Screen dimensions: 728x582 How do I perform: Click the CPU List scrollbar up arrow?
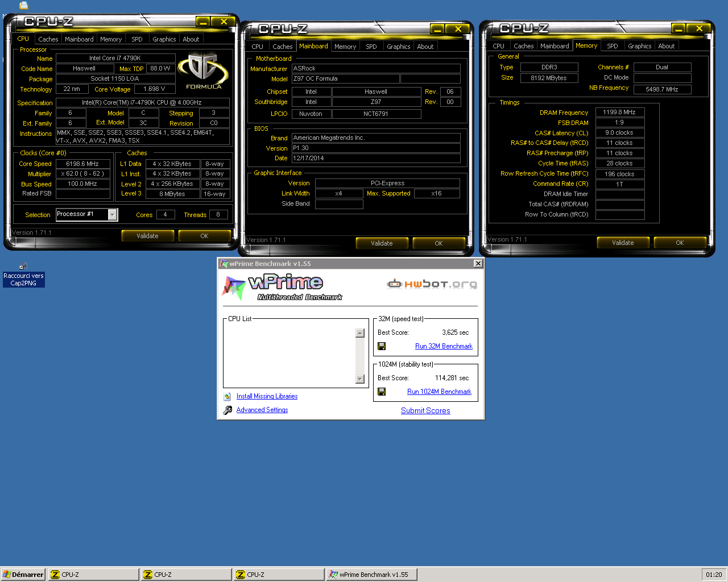point(359,333)
